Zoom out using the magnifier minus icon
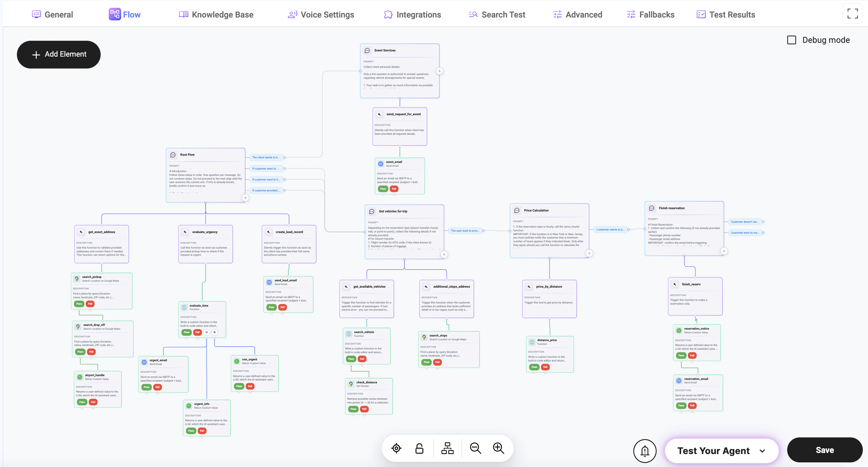Image resolution: width=868 pixels, height=467 pixels. click(475, 448)
